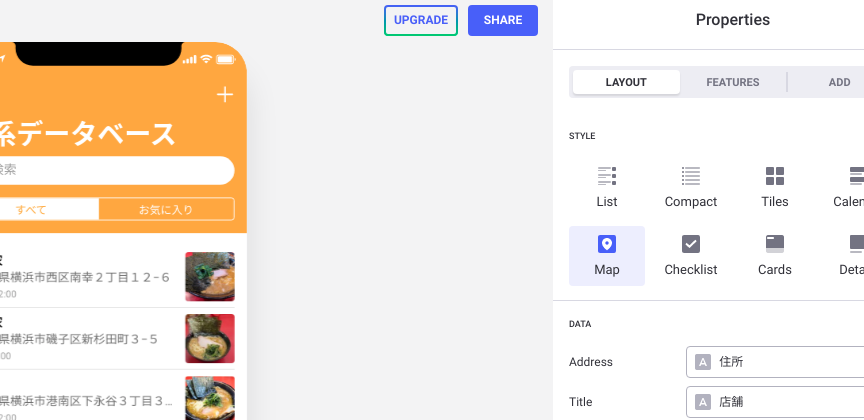The width and height of the screenshot is (864, 420).
Task: Select the Checklist style icon
Action: [x=690, y=245]
